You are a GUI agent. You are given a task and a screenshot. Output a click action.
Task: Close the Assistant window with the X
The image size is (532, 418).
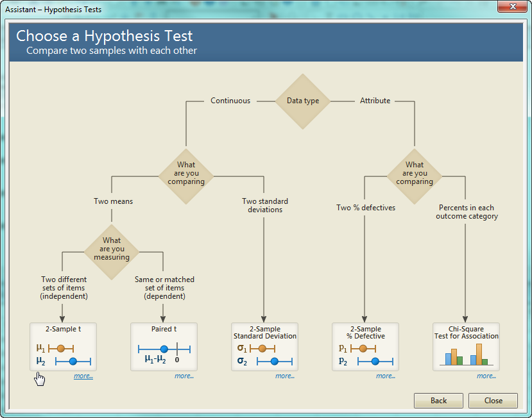511,7
